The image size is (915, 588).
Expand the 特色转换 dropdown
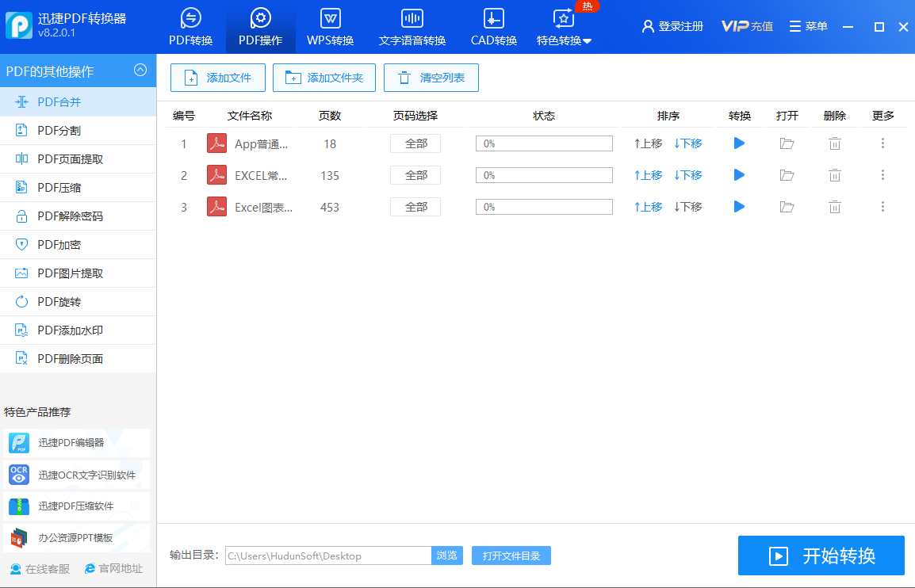point(564,27)
